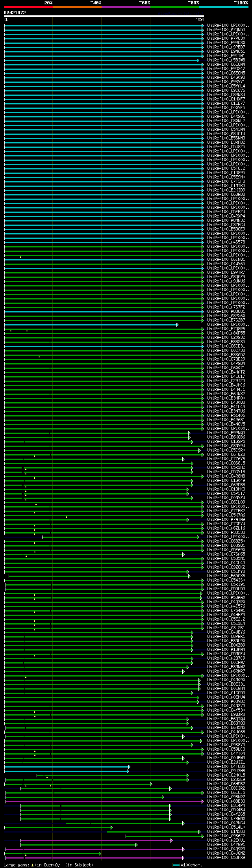Select subject label UniRef100_A7TEK2
This screenshot has width=252, height=868.
click(x=226, y=511)
